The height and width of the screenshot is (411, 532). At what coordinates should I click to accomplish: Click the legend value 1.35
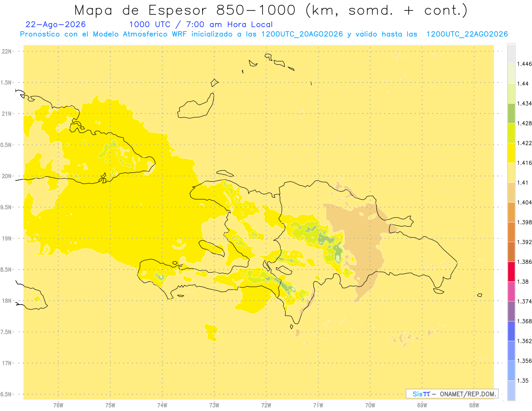click(x=523, y=380)
